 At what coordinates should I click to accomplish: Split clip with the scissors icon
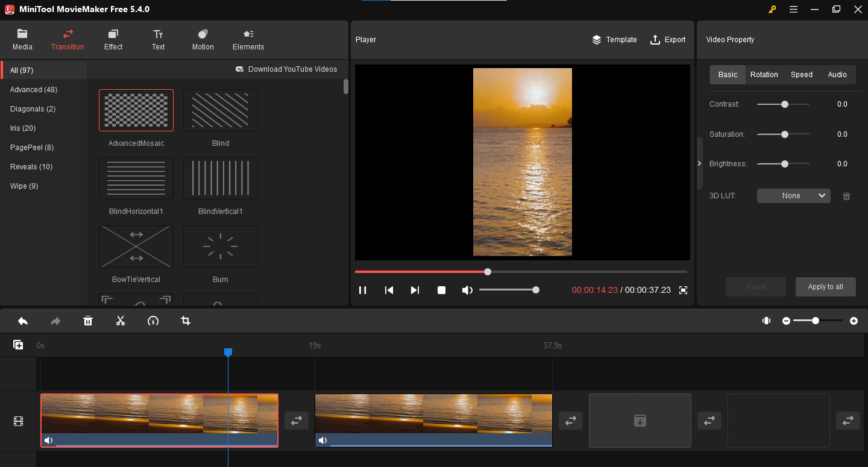tap(121, 321)
